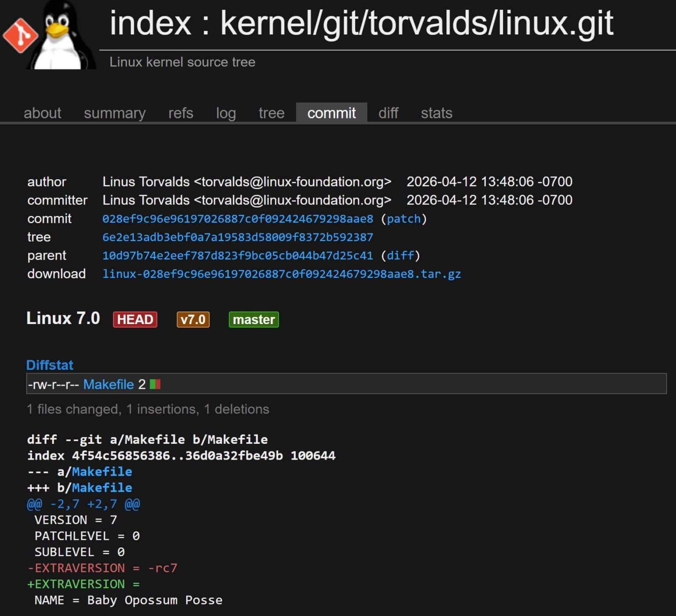Download the linux tarball link
Viewport: 676px width, 616px height.
[282, 274]
